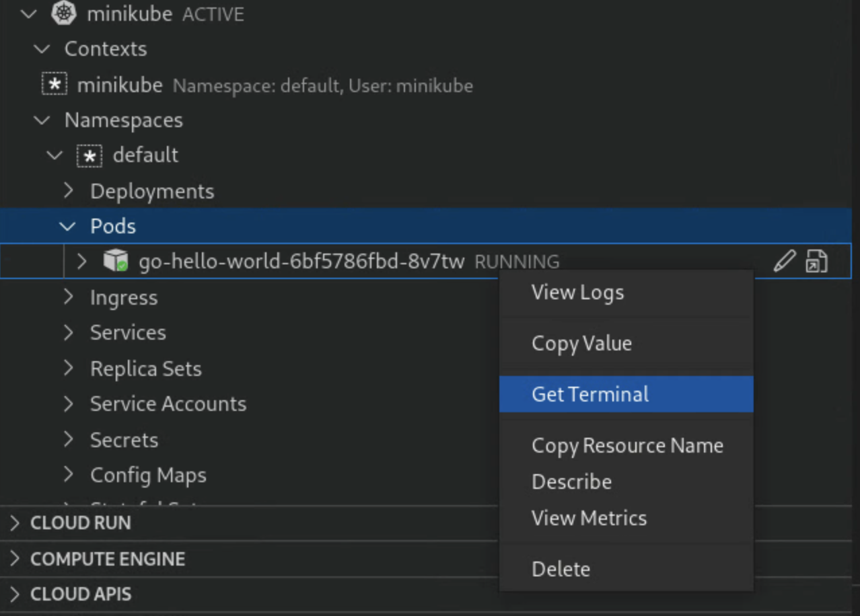860x616 pixels.
Task: Expand the CLOUD RUN panel
Action: pos(13,523)
